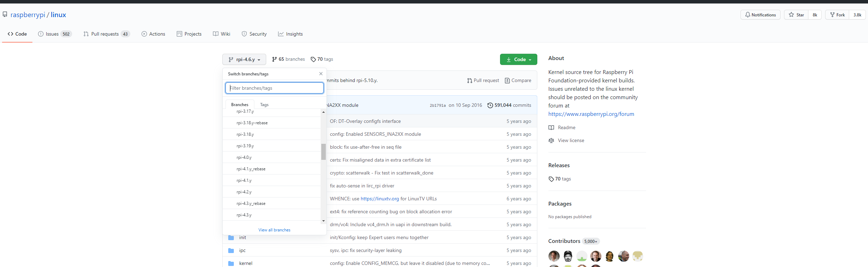This screenshot has width=868, height=267.
Task: Click the ipc folder icon
Action: [x=231, y=251]
